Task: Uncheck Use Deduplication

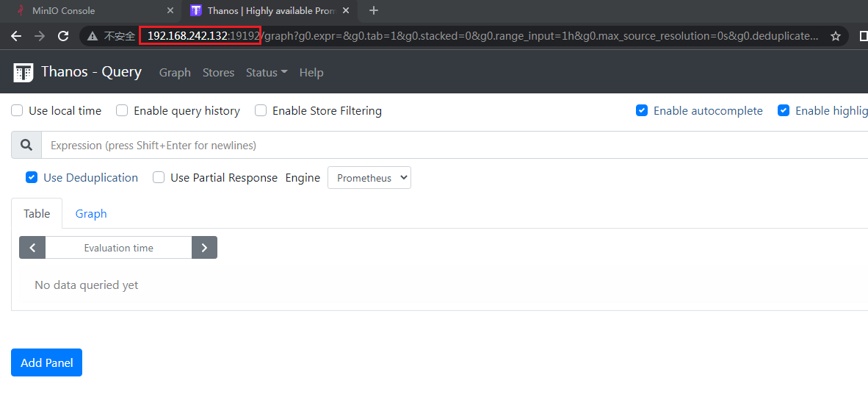Action: click(32, 178)
